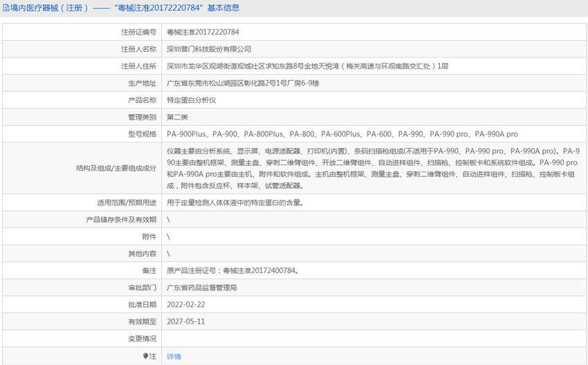This screenshot has width=588, height=365.
Task: Click model list starting PA-900Plus
Action: [x=342, y=134]
